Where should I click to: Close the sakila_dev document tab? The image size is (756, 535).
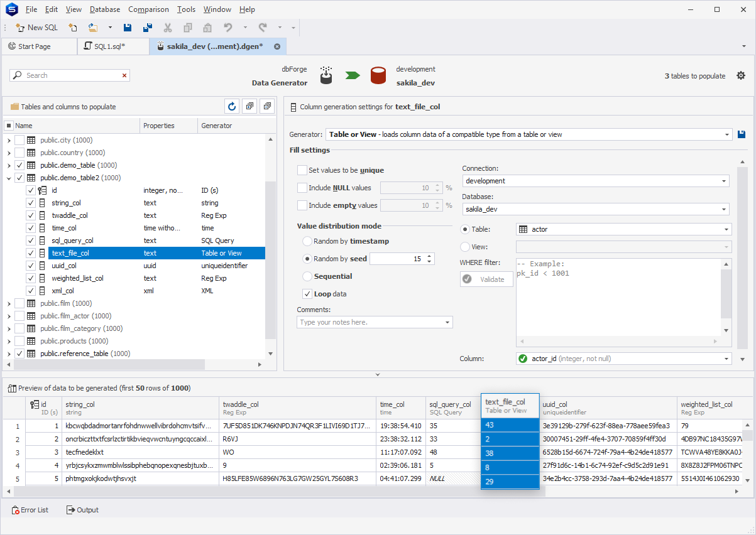(x=277, y=46)
